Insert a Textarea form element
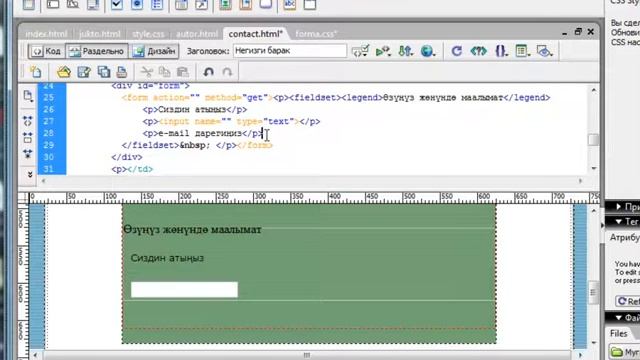The width and height of the screenshot is (640, 360). (93, 4)
